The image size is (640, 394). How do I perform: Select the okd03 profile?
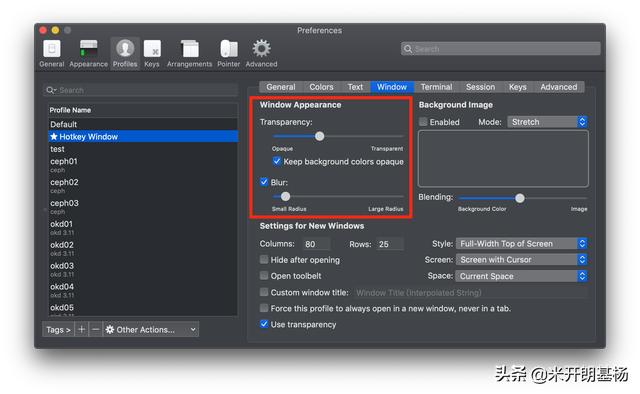click(143, 269)
